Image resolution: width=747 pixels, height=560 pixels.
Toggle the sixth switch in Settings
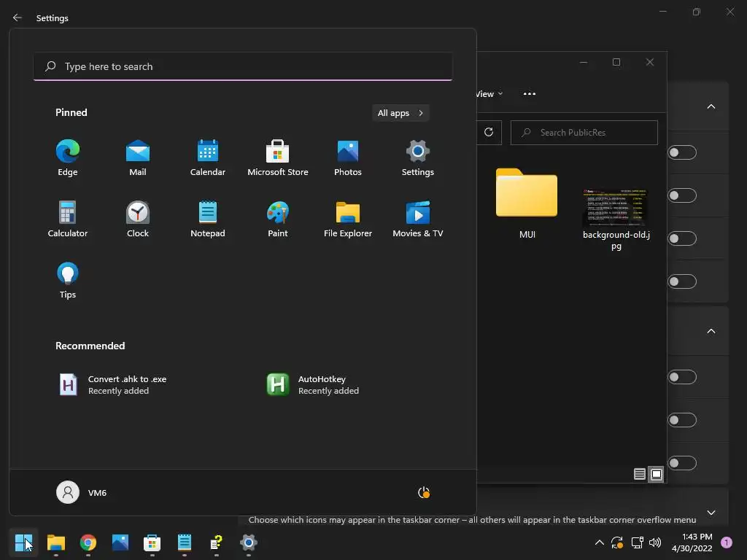(682, 420)
